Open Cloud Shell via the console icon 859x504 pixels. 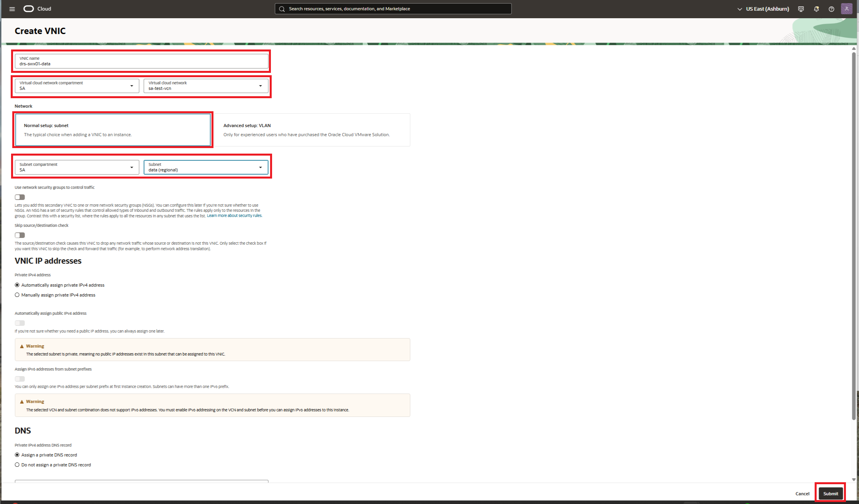[800, 8]
